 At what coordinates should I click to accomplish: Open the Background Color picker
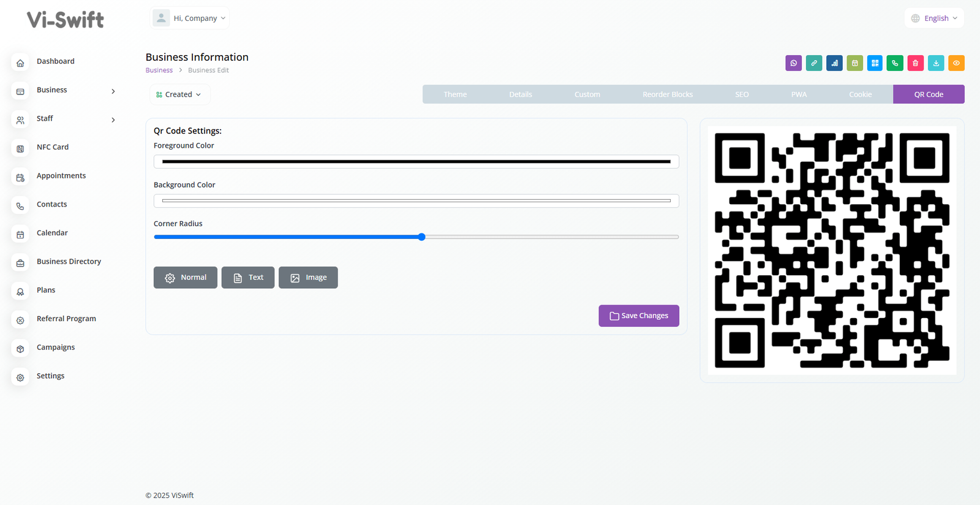coord(417,201)
